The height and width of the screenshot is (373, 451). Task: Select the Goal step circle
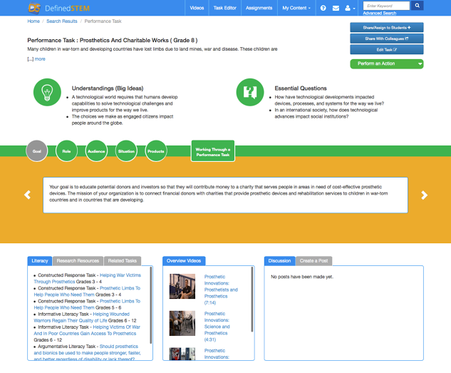[37, 151]
